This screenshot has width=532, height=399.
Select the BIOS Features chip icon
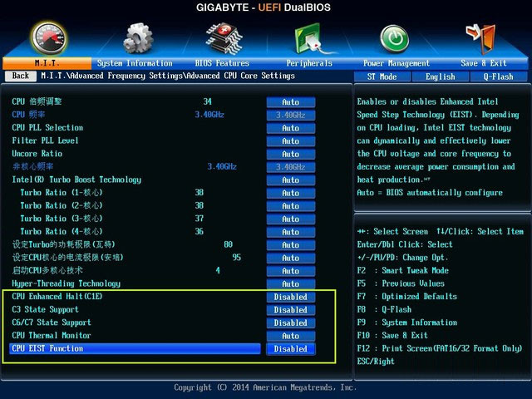coord(224,38)
